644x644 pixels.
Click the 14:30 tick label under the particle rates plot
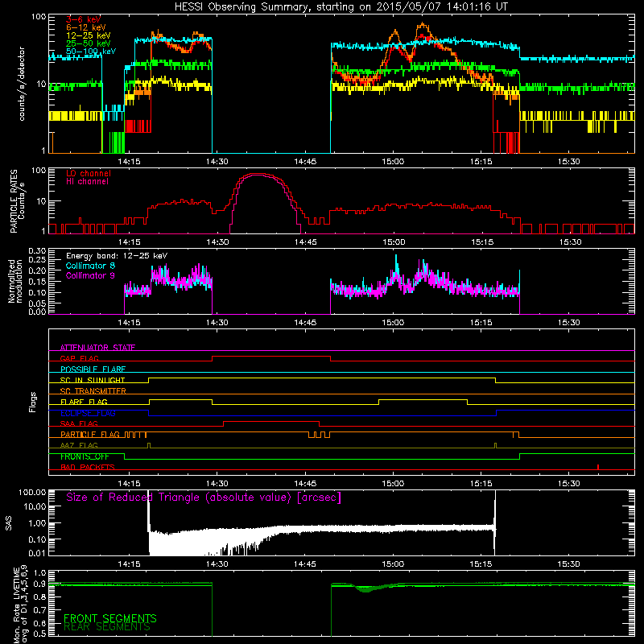pyautogui.click(x=217, y=242)
